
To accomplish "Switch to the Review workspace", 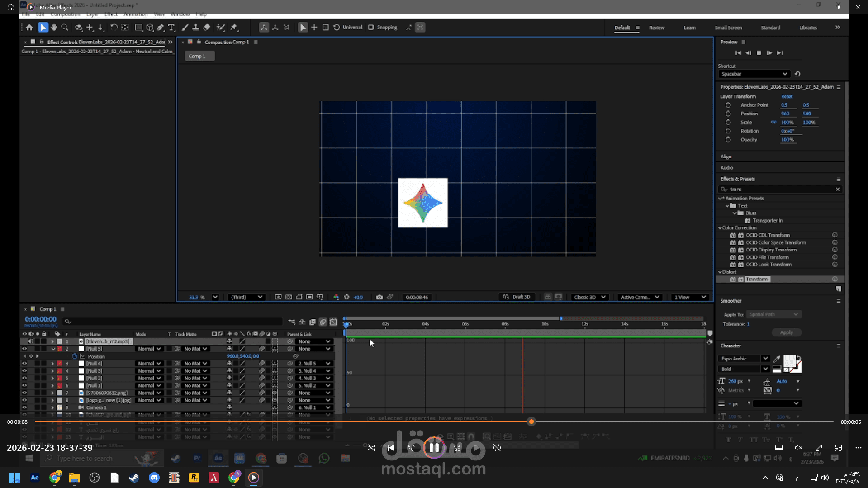I will tap(656, 28).
